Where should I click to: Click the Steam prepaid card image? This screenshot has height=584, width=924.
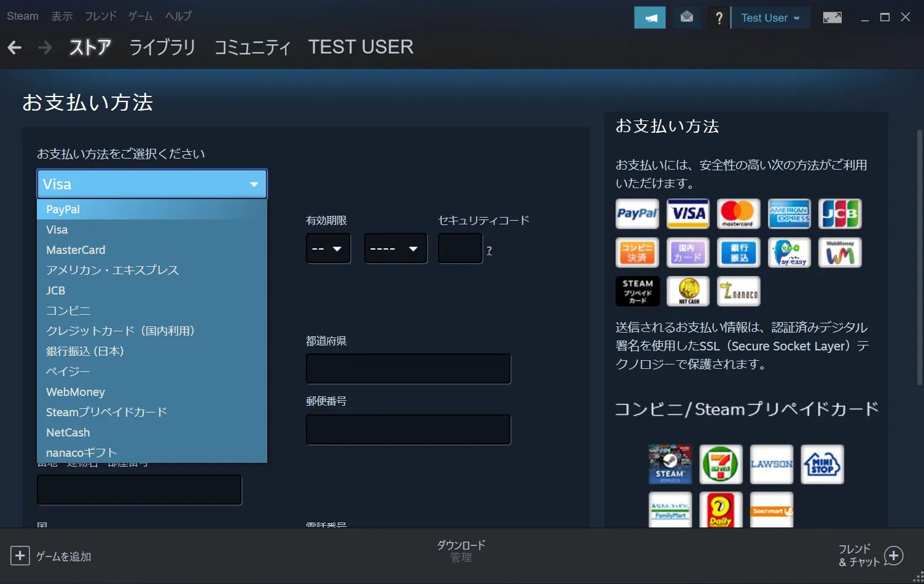pyautogui.click(x=670, y=464)
